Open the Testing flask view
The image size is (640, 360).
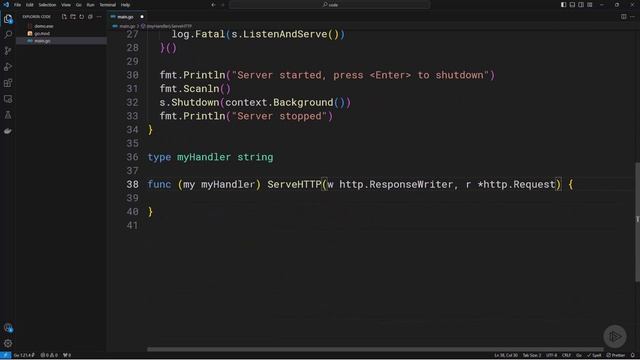point(8,115)
